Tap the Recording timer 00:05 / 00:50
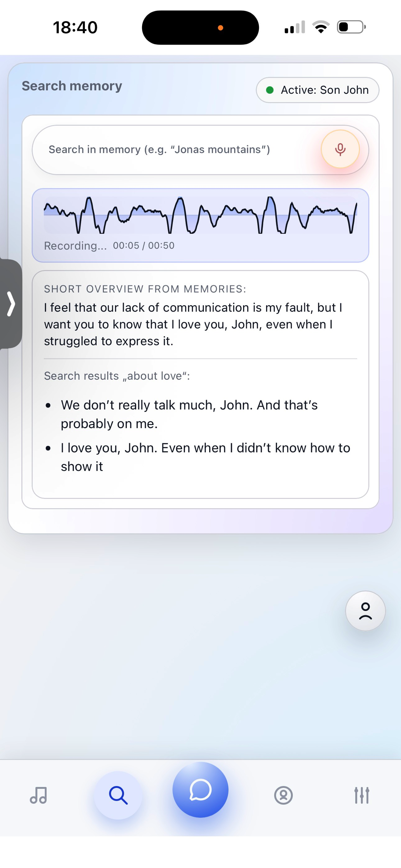401x868 pixels. [144, 246]
